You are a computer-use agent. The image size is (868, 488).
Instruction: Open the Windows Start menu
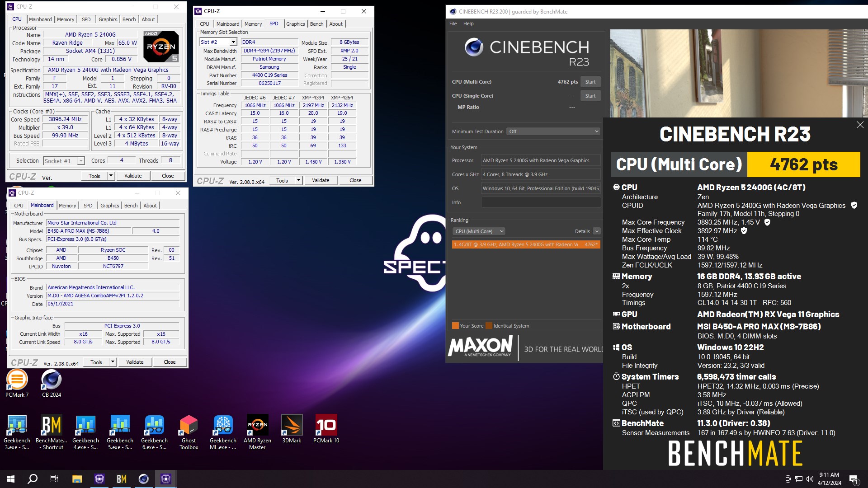click(11, 479)
